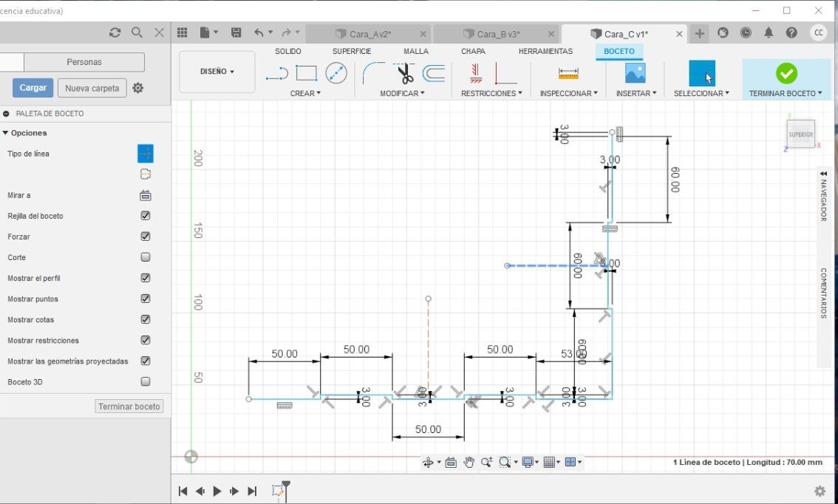This screenshot has width=838, height=504.
Task: Select the Fillet sketch tool
Action: coord(374,73)
